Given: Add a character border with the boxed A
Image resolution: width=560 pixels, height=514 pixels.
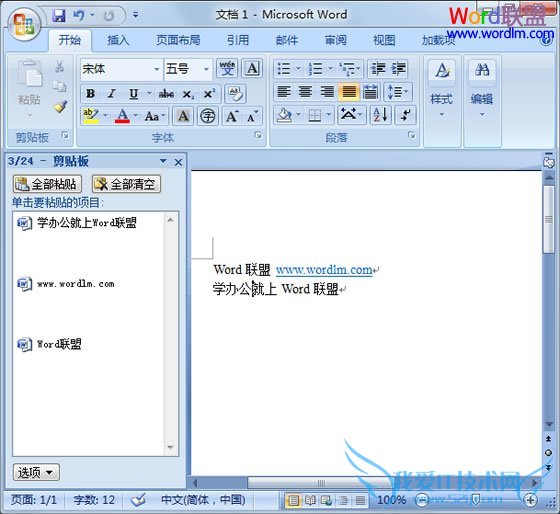Looking at the screenshot, I should pyautogui.click(x=252, y=68).
